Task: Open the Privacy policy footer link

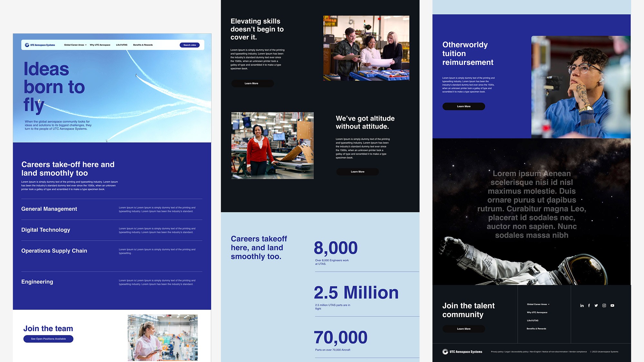Action: tap(497, 352)
